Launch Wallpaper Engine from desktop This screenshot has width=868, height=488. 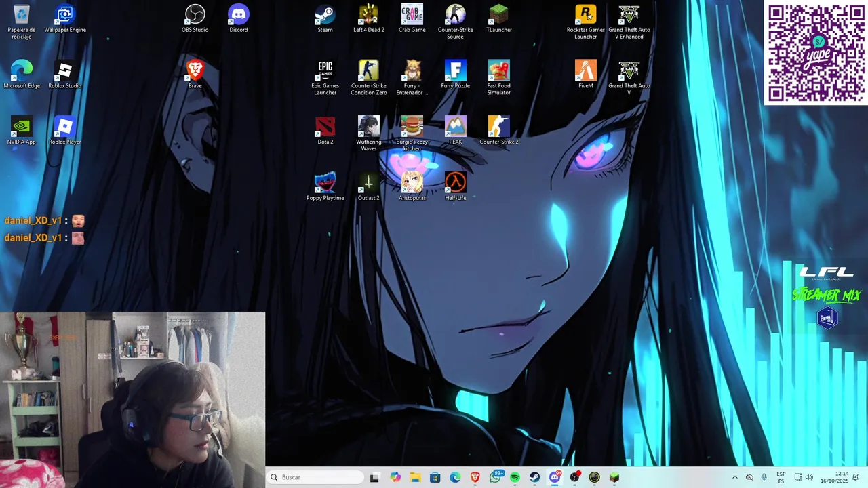pos(65,18)
